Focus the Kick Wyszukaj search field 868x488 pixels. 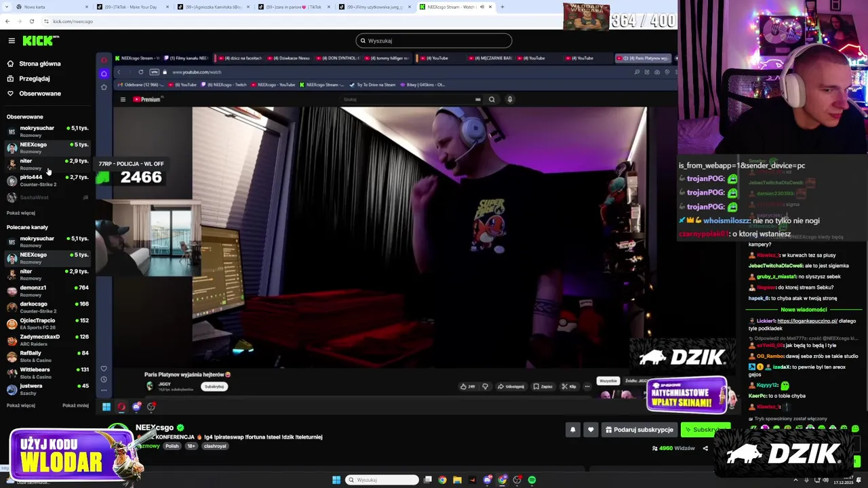click(x=434, y=41)
